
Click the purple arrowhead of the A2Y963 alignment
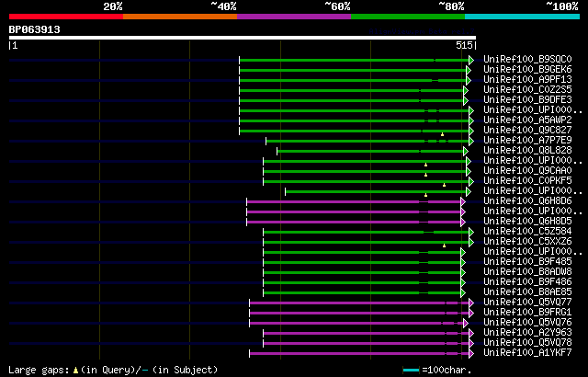click(x=471, y=334)
